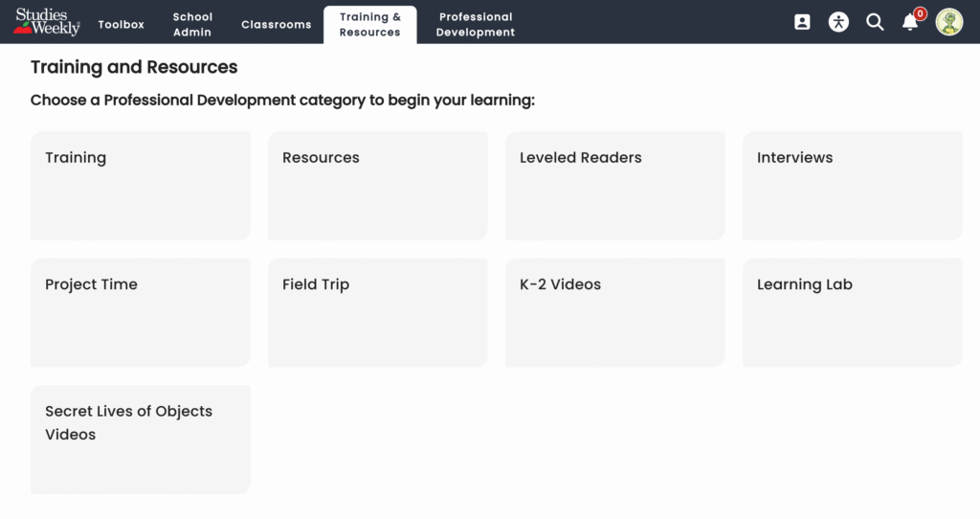Open the notifications bell icon

(x=911, y=22)
